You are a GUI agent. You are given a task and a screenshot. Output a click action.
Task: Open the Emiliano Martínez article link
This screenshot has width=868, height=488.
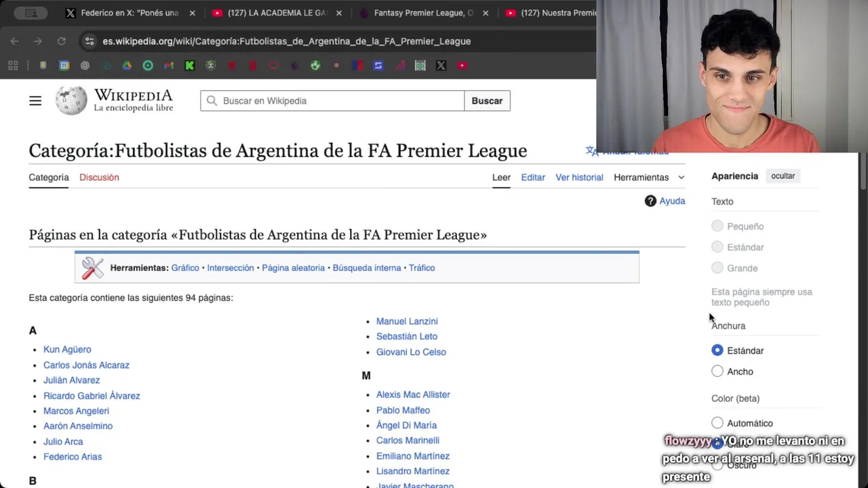tap(413, 456)
